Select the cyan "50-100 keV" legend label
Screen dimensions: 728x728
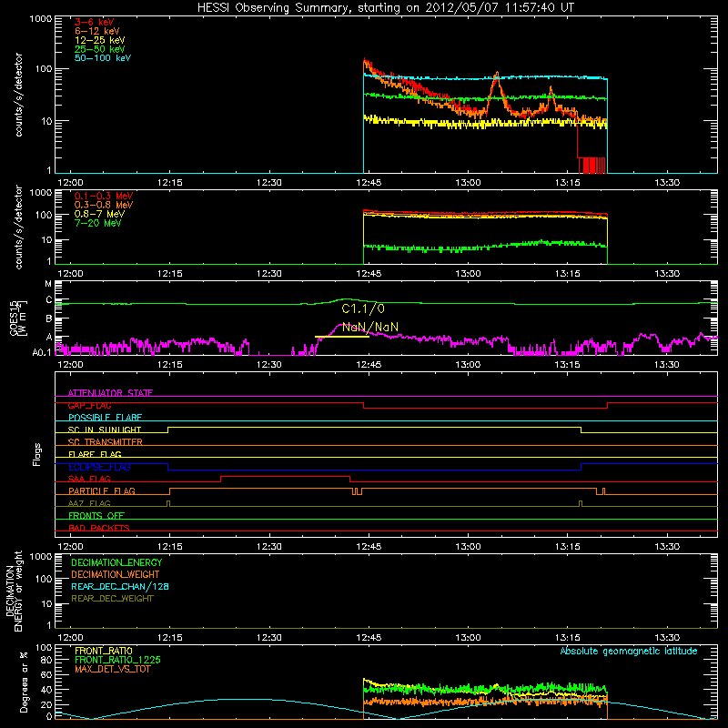[x=103, y=58]
